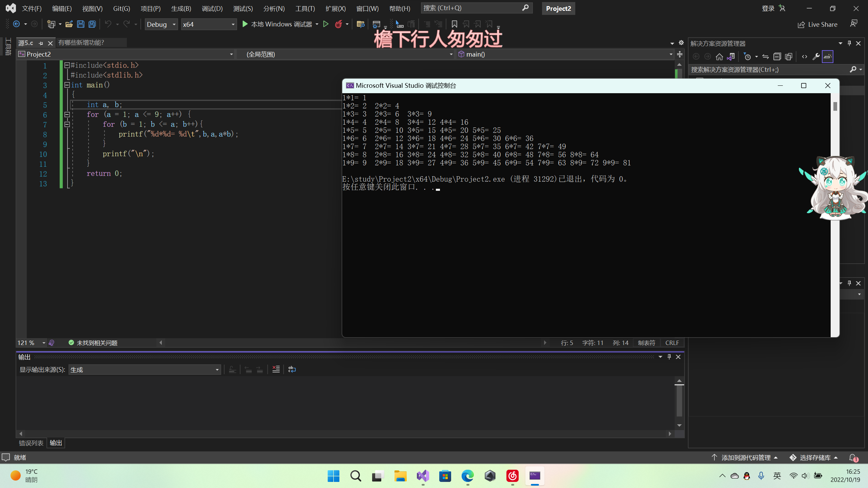Click 添加到源代码管理 in the status bar

(x=746, y=457)
